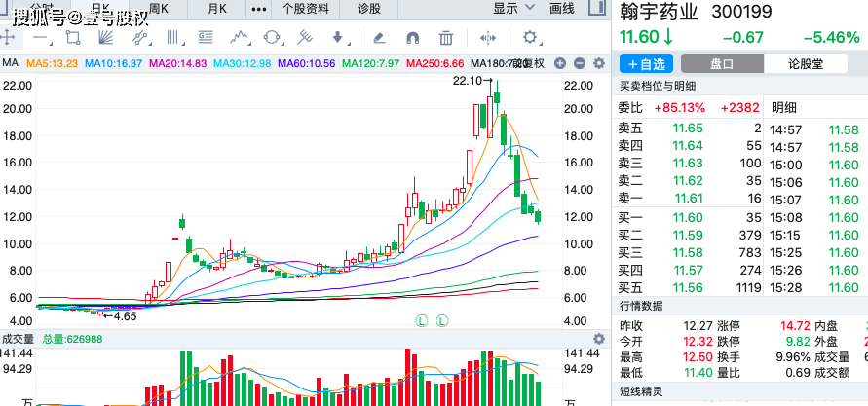Select the magnet snap drawing tool

412,38
